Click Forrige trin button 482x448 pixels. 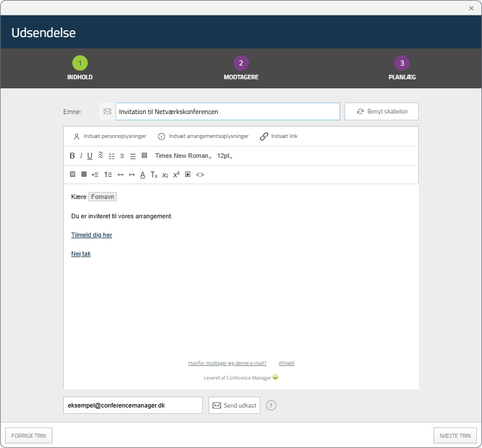[28, 435]
